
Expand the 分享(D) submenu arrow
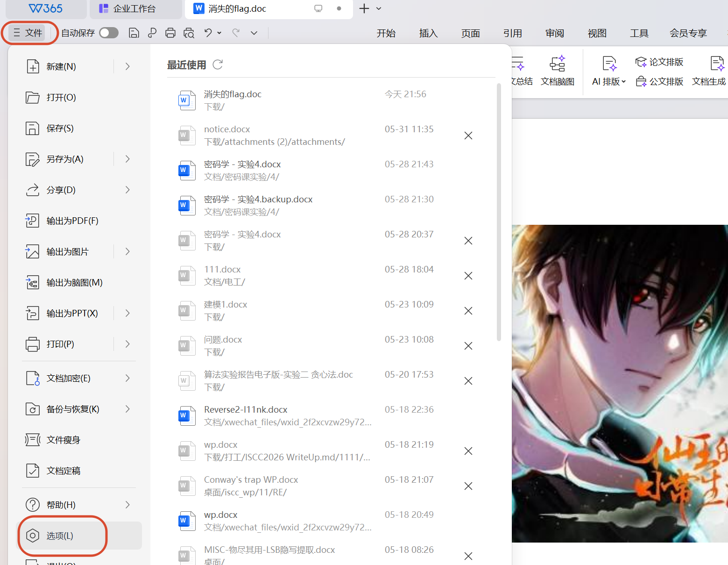127,190
